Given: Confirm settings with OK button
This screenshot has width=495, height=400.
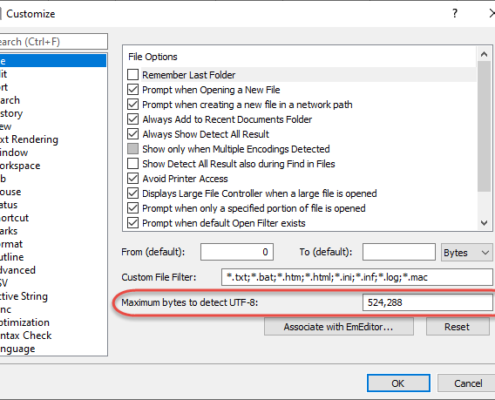Looking at the screenshot, I should point(398,383).
